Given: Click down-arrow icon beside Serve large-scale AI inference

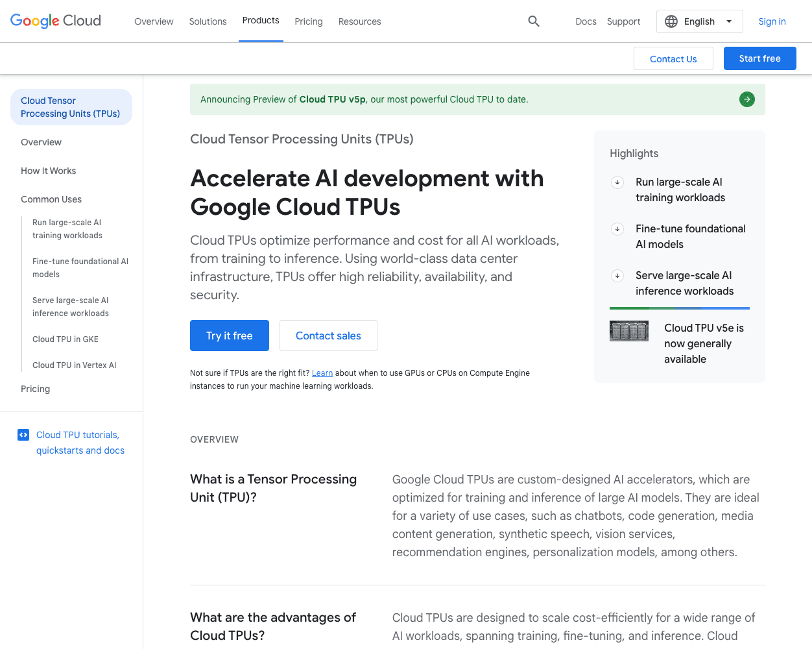Looking at the screenshot, I should point(617,276).
